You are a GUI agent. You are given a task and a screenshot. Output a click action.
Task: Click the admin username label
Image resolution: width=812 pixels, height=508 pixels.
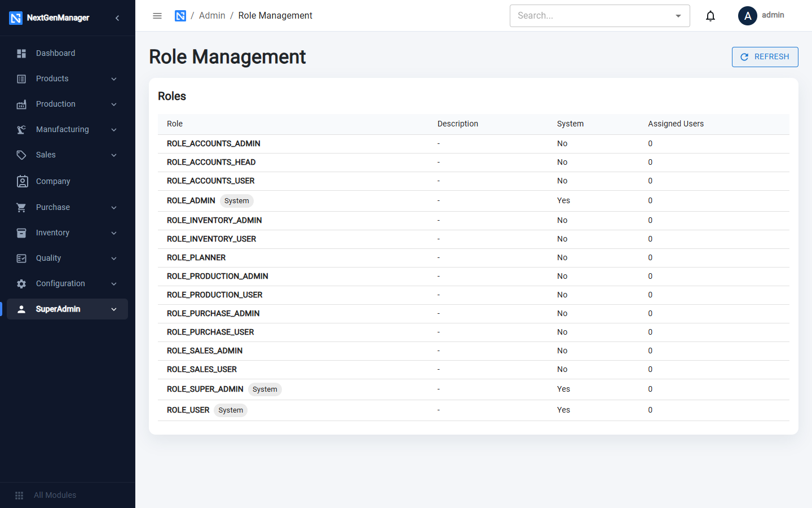coord(773,15)
